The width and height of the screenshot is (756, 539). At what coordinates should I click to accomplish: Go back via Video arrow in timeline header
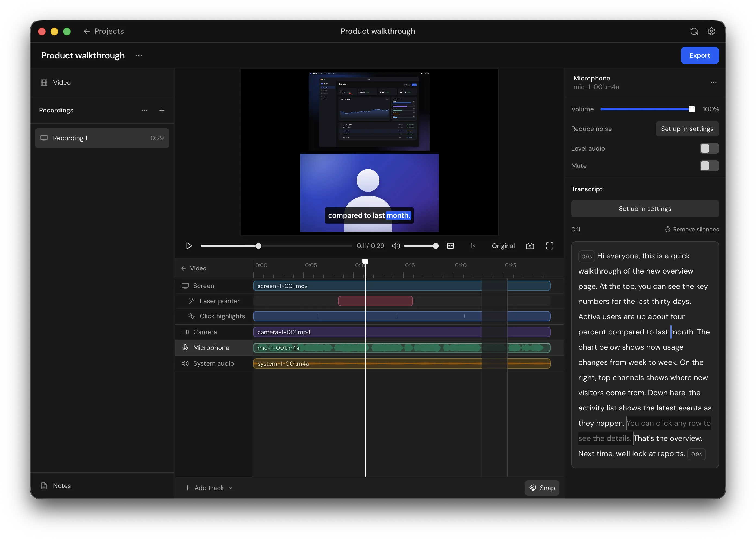pos(194,268)
